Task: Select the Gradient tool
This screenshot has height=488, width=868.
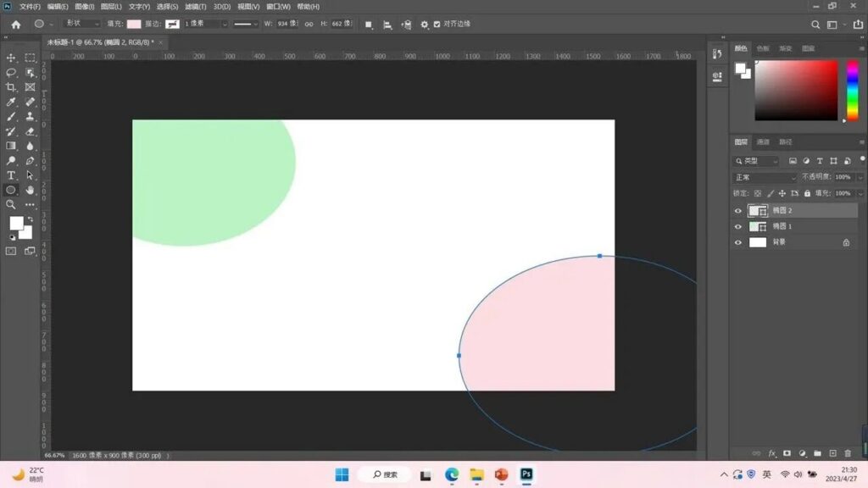Action: tap(11, 146)
